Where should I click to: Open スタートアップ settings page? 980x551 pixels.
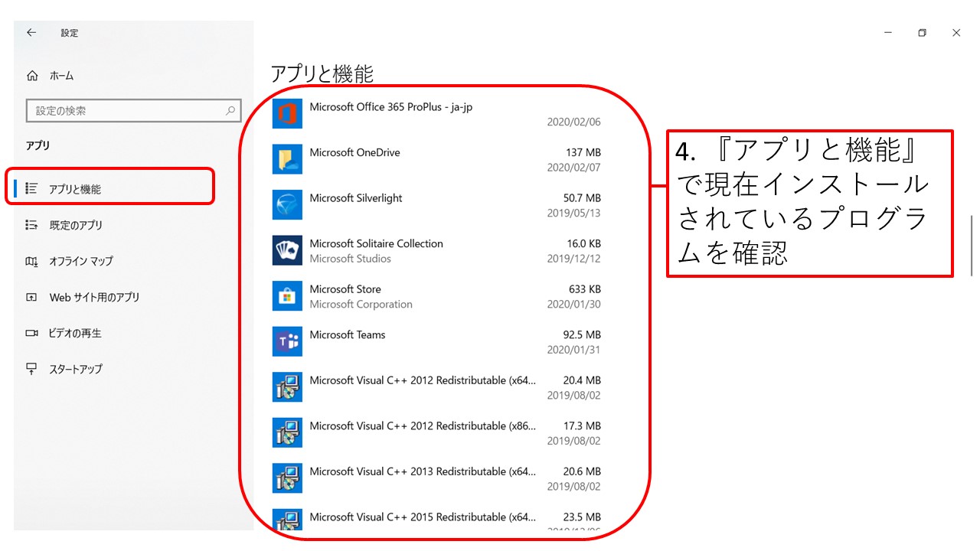pos(75,369)
